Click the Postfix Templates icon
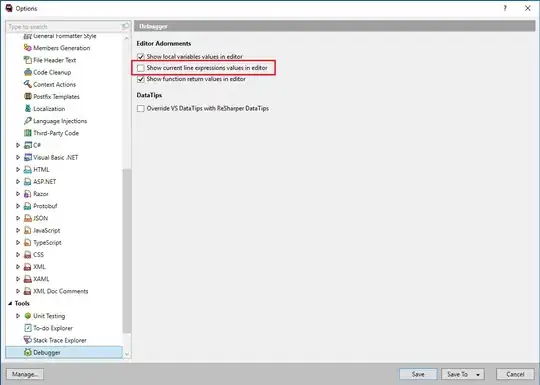The height and width of the screenshot is (385, 540). (x=28, y=96)
